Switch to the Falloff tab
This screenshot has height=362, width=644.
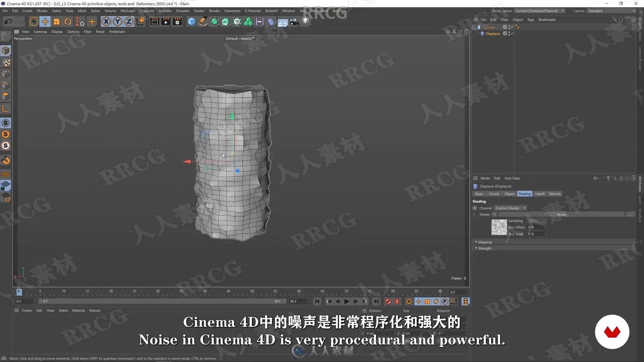pyautogui.click(x=539, y=194)
